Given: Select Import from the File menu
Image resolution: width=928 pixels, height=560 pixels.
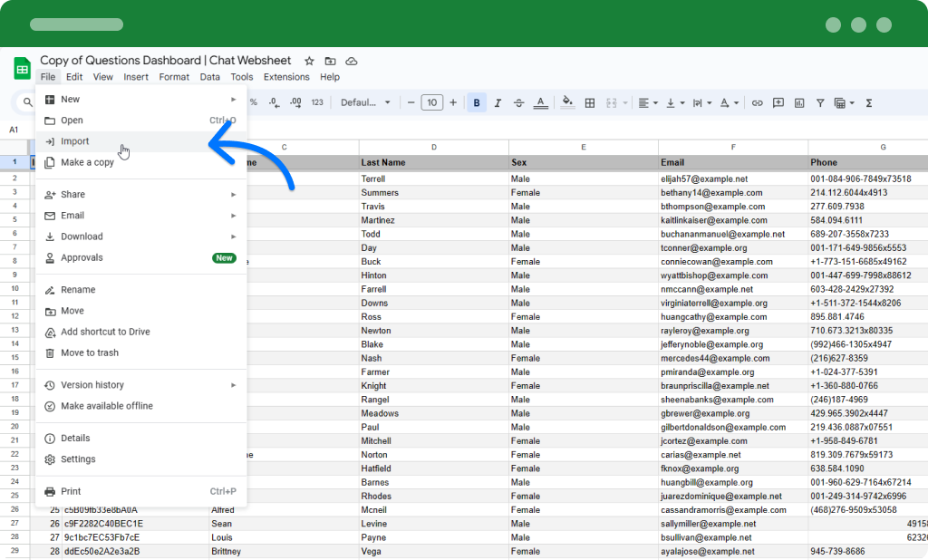Looking at the screenshot, I should [75, 141].
